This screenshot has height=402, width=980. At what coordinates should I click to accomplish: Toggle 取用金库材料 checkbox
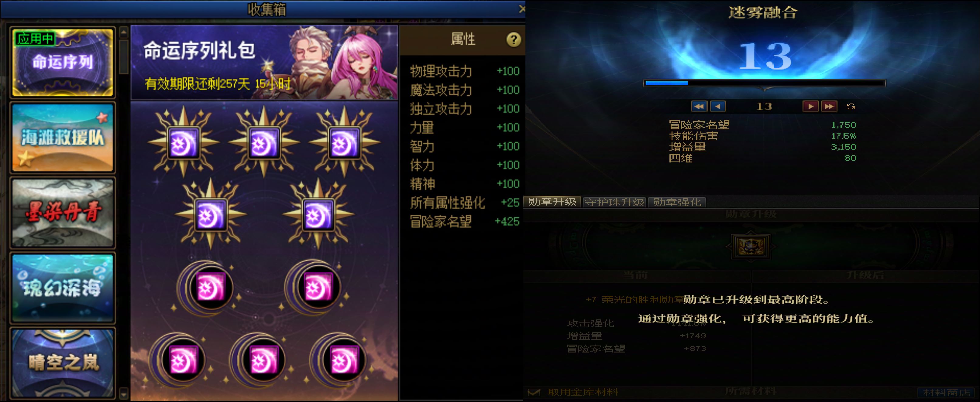coord(534,392)
